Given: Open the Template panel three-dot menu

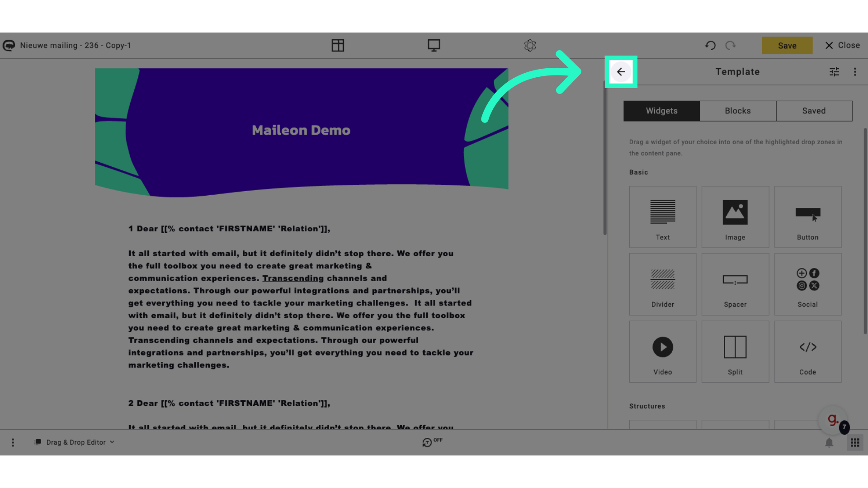Looking at the screenshot, I should pos(855,72).
